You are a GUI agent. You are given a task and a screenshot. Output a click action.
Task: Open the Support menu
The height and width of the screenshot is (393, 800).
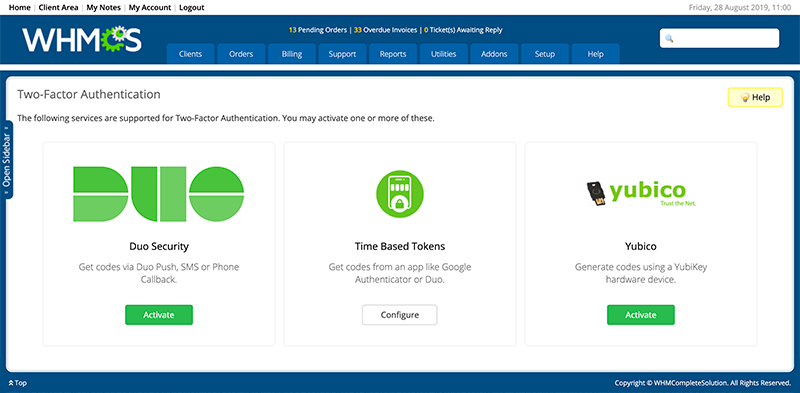click(342, 54)
